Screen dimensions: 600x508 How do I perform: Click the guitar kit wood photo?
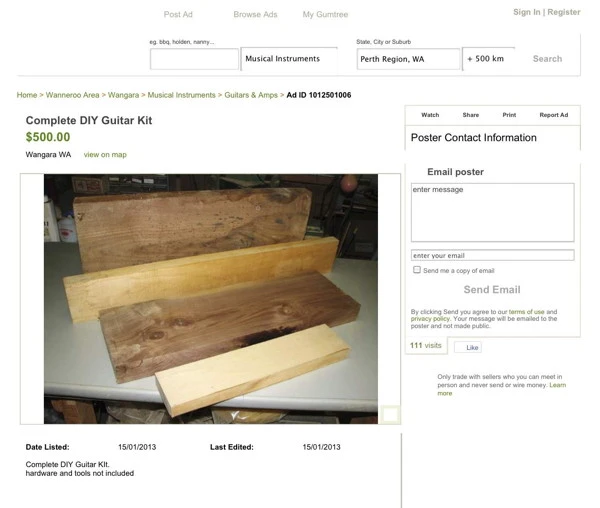point(210,299)
